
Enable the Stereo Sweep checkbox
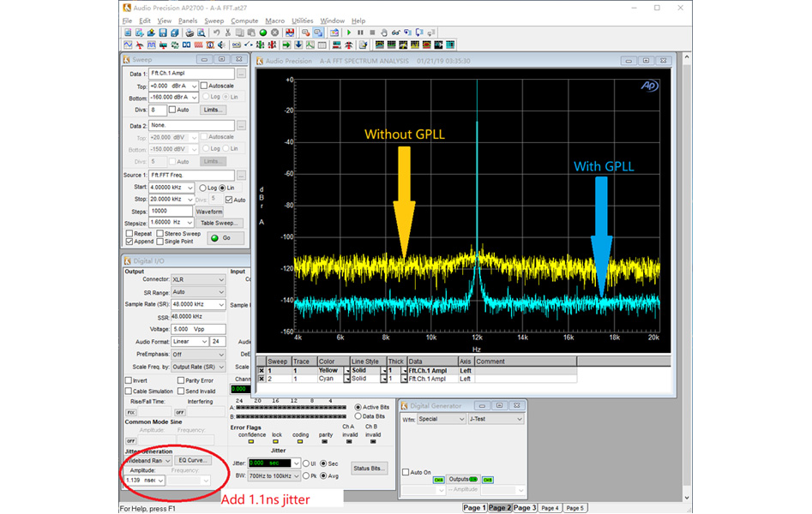tap(160, 234)
